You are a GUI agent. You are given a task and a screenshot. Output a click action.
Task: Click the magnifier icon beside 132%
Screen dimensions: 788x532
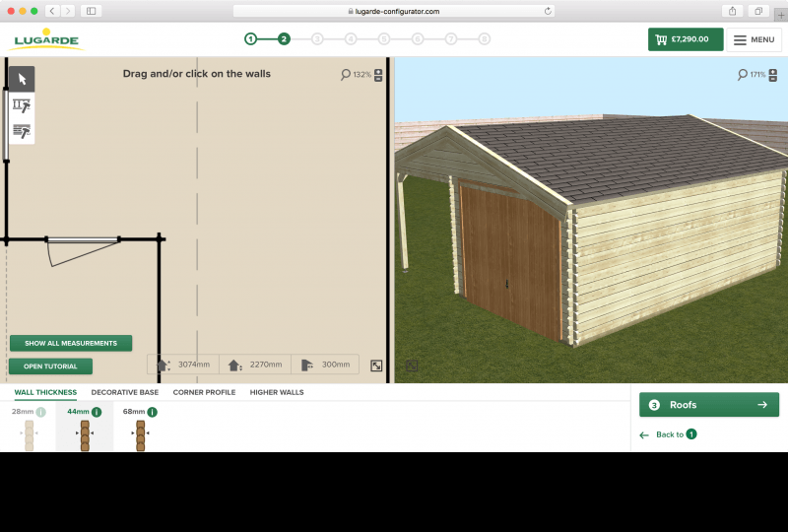pyautogui.click(x=346, y=75)
